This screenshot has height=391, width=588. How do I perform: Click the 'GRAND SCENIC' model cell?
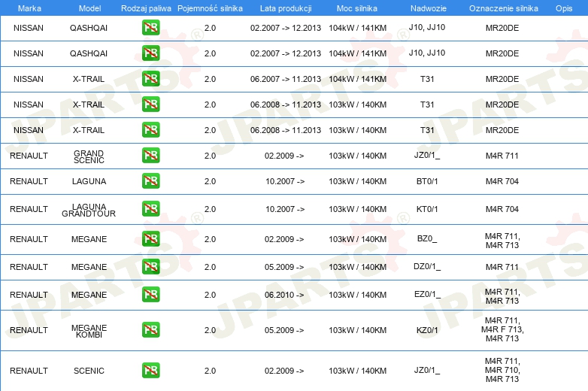(89, 156)
